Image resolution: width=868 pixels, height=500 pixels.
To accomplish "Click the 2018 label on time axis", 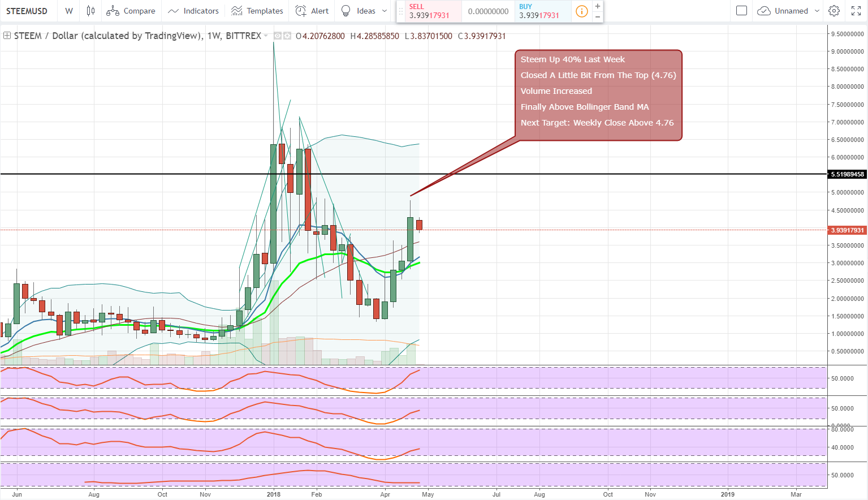I will (274, 494).
